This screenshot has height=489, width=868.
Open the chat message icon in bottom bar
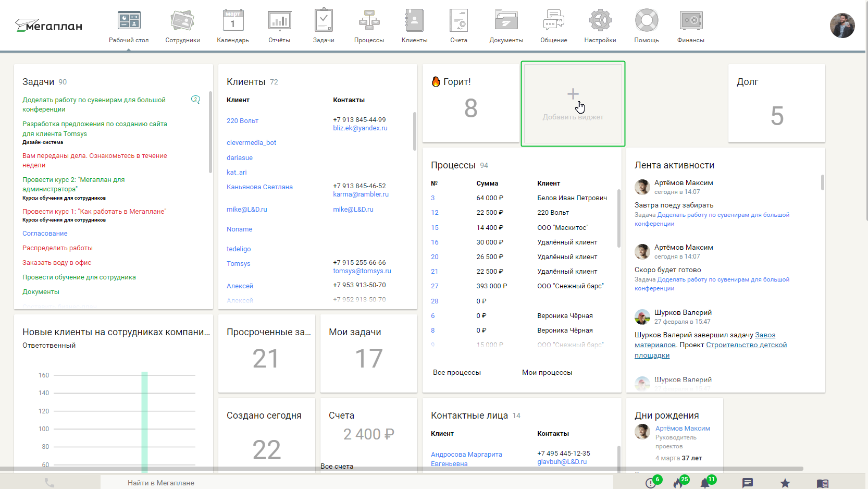coord(748,483)
